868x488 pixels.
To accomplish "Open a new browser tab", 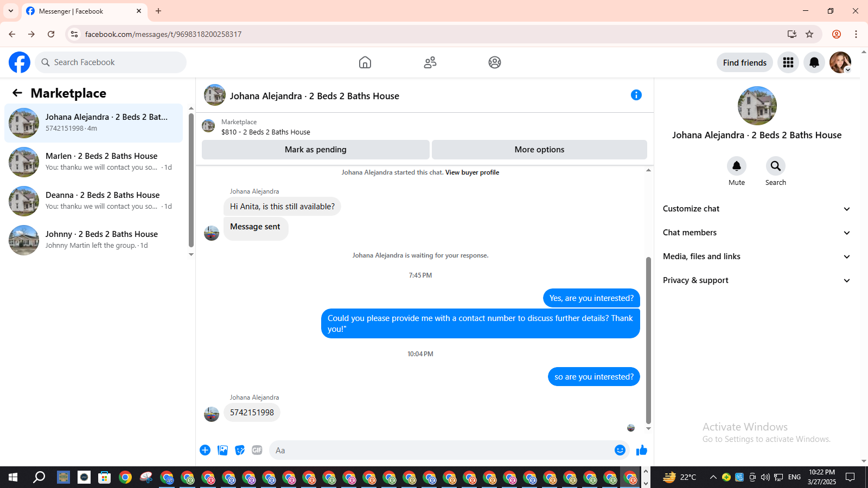I will point(158,11).
